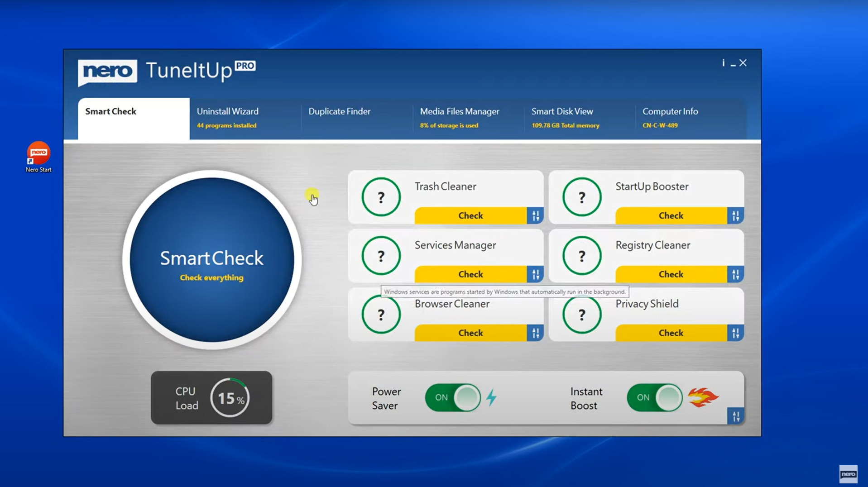
Task: Click the Power Saver lightning bolt icon
Action: pyautogui.click(x=491, y=397)
